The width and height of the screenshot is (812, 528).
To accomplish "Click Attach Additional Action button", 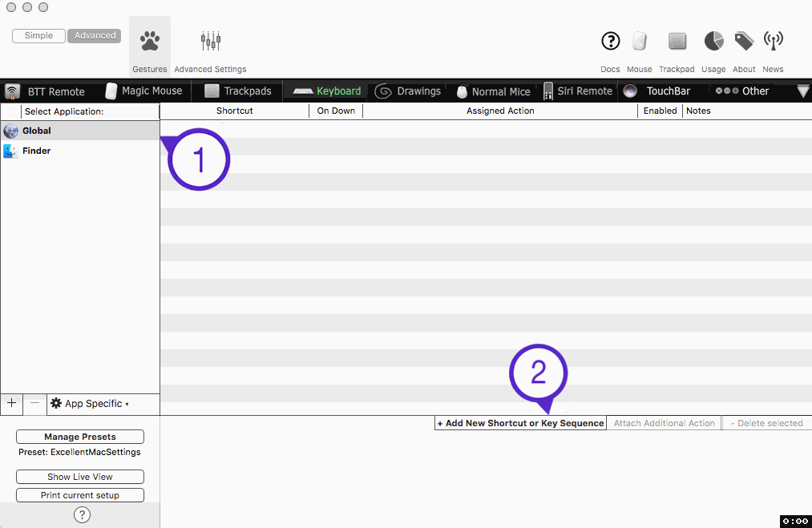I will pos(664,423).
